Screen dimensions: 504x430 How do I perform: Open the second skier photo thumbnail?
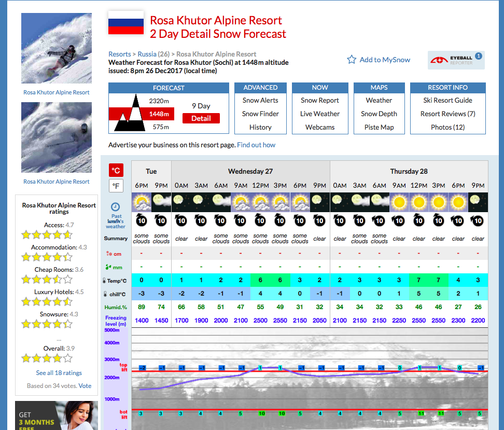57,137
